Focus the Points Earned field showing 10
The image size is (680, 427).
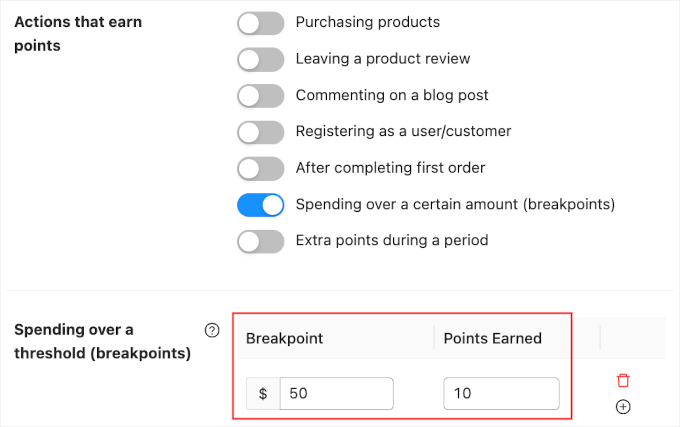coord(501,394)
